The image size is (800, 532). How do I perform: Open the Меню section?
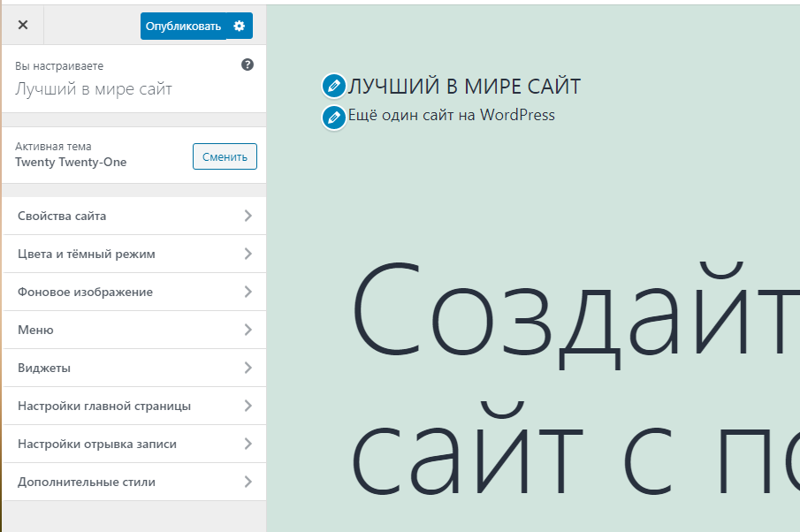tap(134, 330)
